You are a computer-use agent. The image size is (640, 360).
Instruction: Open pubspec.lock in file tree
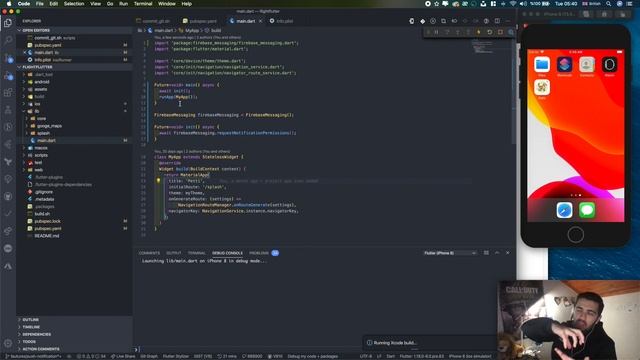47,221
